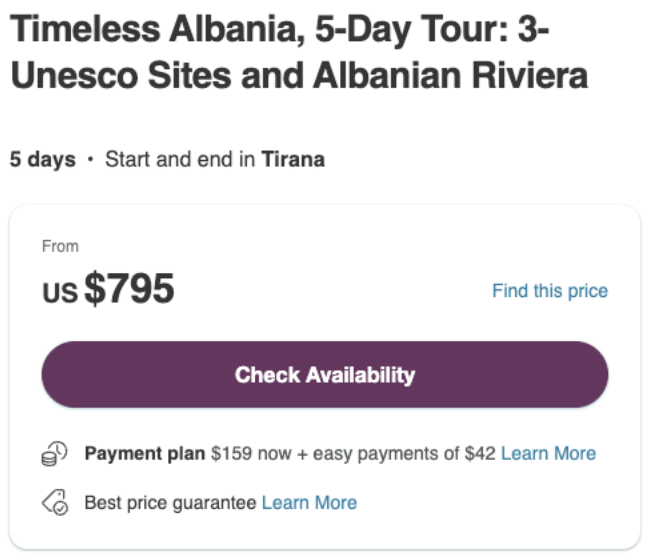This screenshot has height=554, width=646.
Task: Click the Payment plan bold label
Action: click(145, 453)
